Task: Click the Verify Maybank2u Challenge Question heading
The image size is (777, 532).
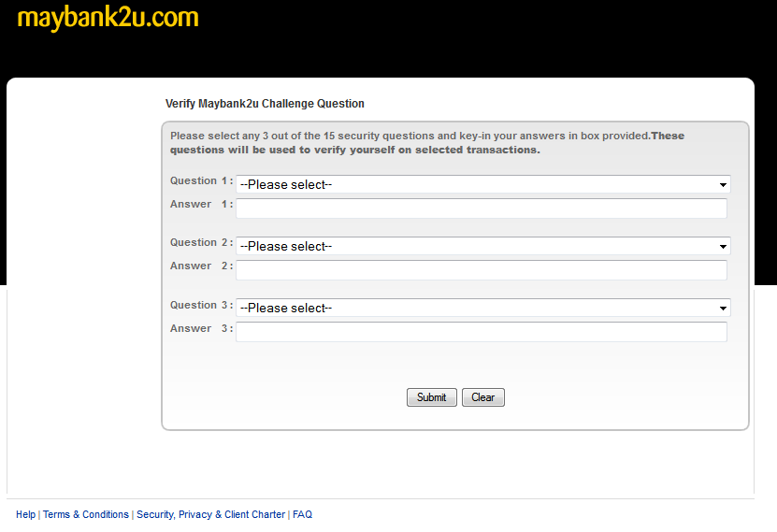Action: [x=265, y=104]
